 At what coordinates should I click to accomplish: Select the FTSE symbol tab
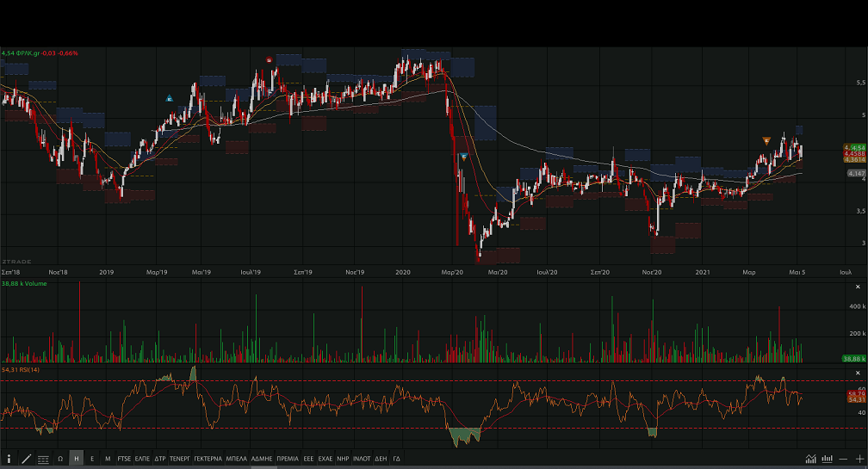point(125,460)
